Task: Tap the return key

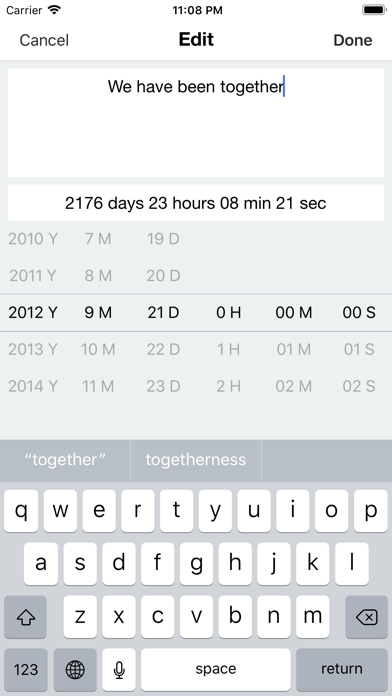Action: (342, 669)
